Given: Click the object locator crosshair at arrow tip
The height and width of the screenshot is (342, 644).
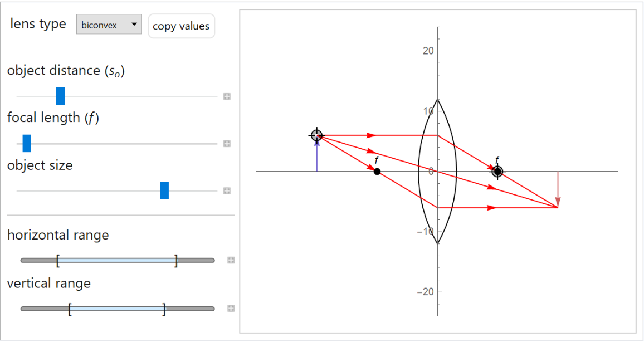Looking at the screenshot, I should click(x=316, y=135).
